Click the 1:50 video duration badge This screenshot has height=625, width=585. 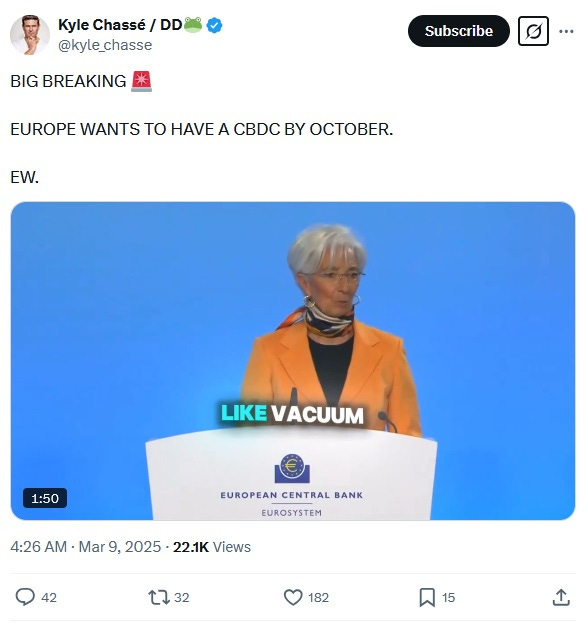pyautogui.click(x=45, y=498)
